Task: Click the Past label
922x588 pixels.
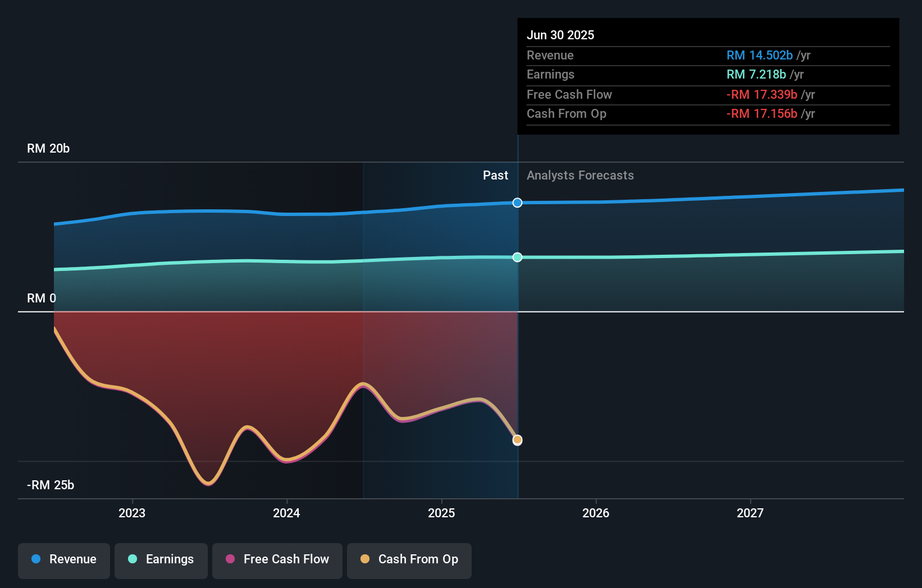Action: [495, 175]
